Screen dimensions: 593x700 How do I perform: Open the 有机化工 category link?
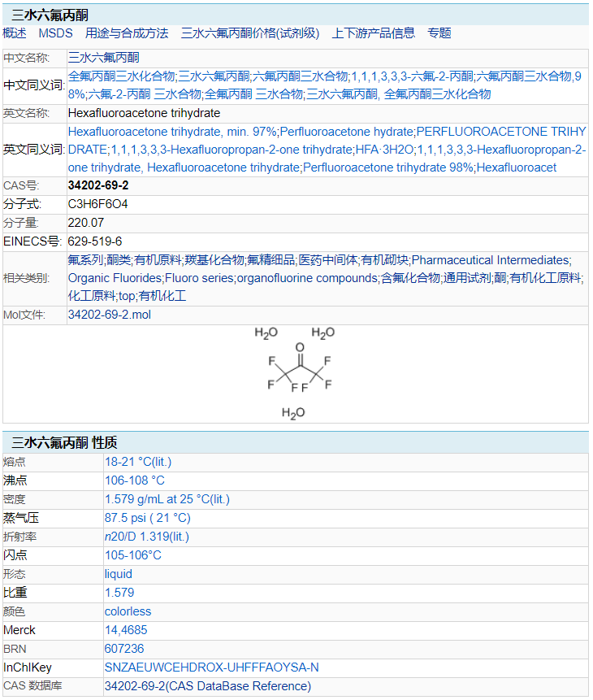(x=162, y=296)
